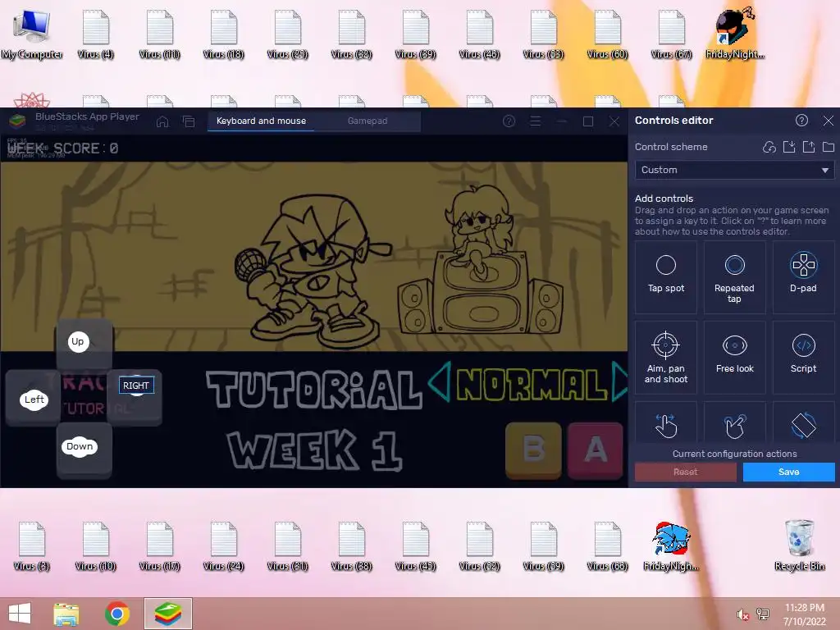
Task: Select the Virus (32) file
Action: (351, 34)
